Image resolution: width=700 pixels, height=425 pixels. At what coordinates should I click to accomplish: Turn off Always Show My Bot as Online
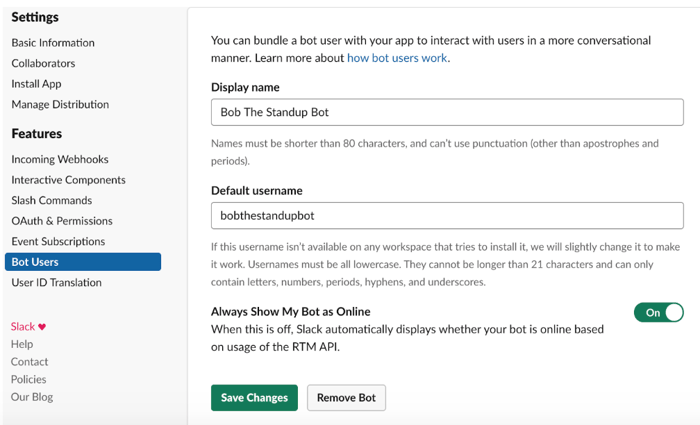pos(658,313)
